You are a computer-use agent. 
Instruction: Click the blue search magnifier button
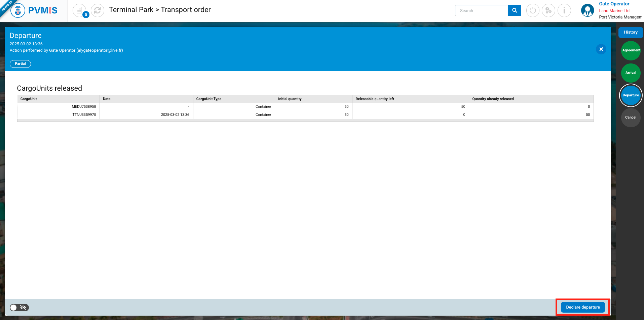(514, 10)
